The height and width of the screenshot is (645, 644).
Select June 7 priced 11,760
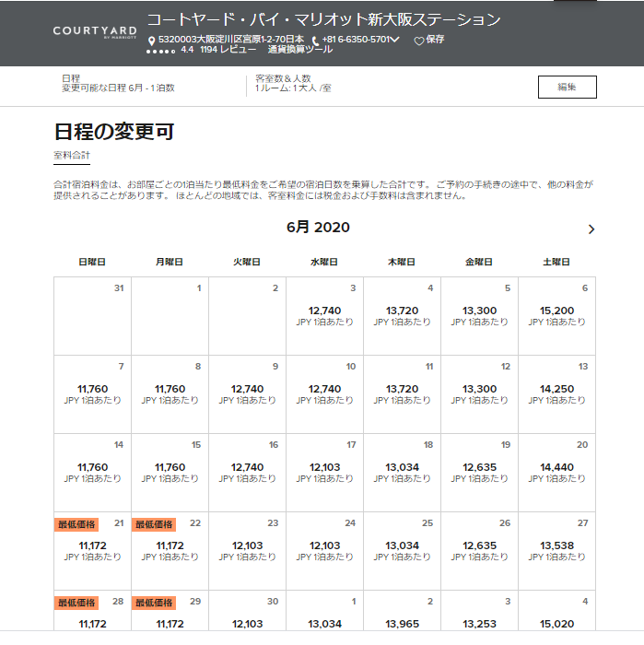click(92, 394)
